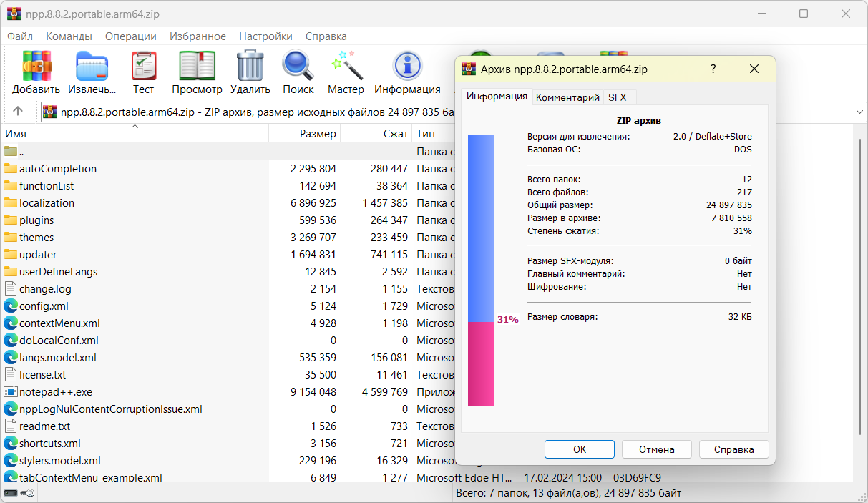This screenshot has height=503, width=868.
Task: Click the notepad++.exe application icon
Action: point(10,392)
